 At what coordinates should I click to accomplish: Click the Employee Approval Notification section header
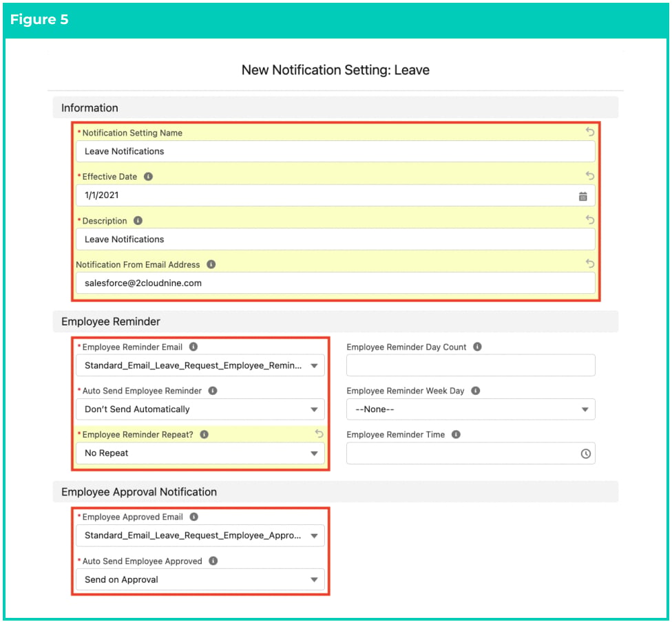coord(335,492)
